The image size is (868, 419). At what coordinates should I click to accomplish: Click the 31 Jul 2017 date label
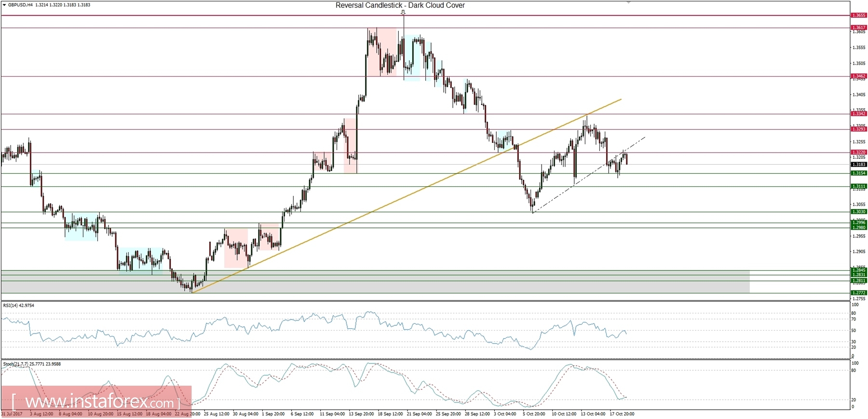[12, 414]
